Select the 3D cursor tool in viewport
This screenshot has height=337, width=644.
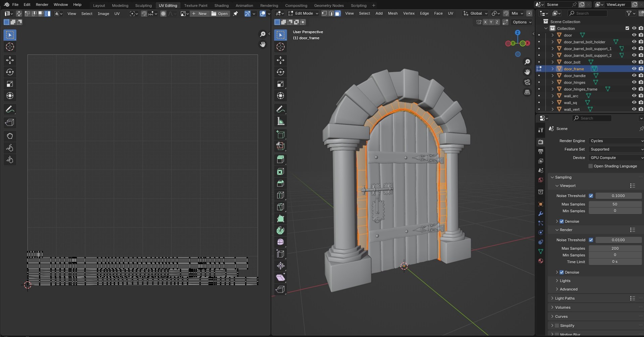[x=280, y=47]
